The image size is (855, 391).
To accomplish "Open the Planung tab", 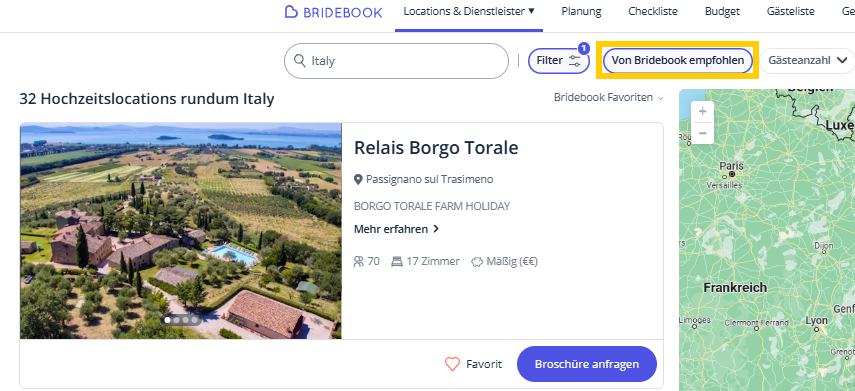I will [581, 11].
